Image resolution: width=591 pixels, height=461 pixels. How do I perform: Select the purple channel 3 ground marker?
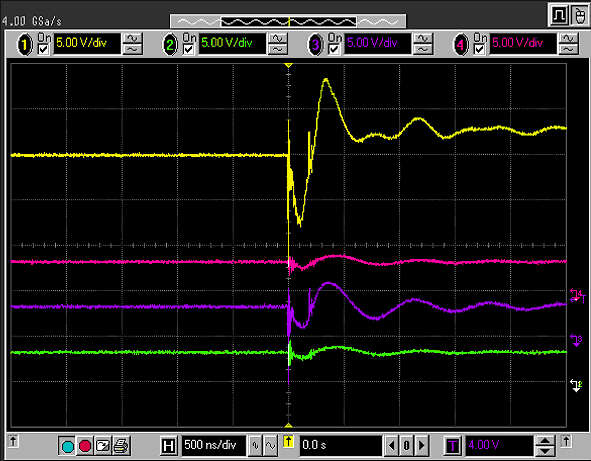(x=576, y=340)
